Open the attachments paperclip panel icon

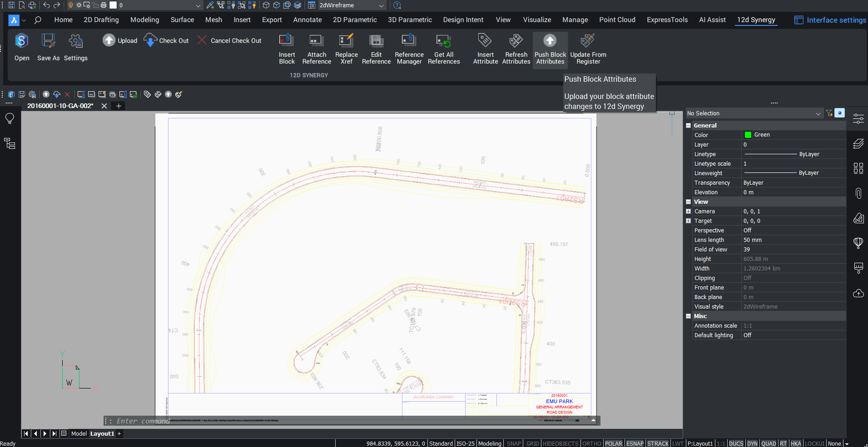pos(858,193)
